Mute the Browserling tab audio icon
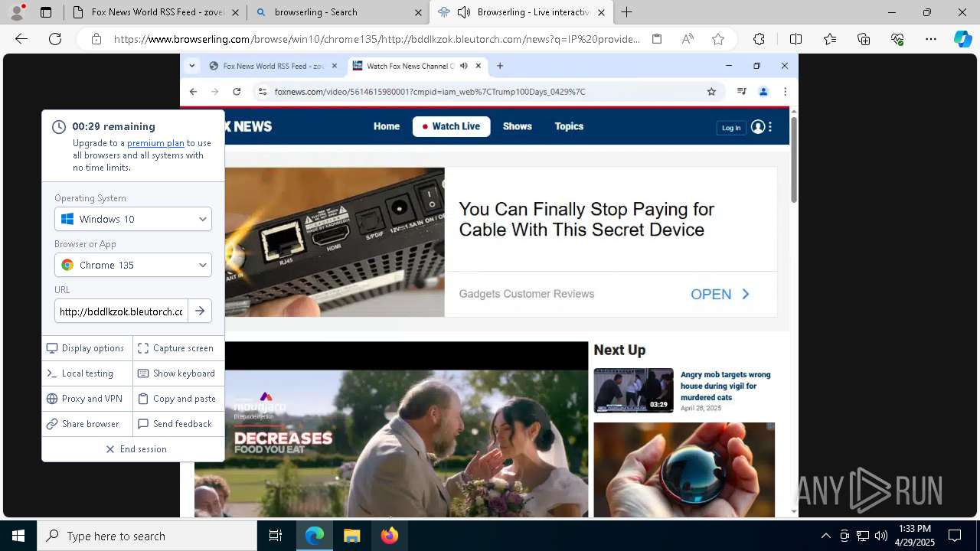Screen dimensions: 980x551 464,12
